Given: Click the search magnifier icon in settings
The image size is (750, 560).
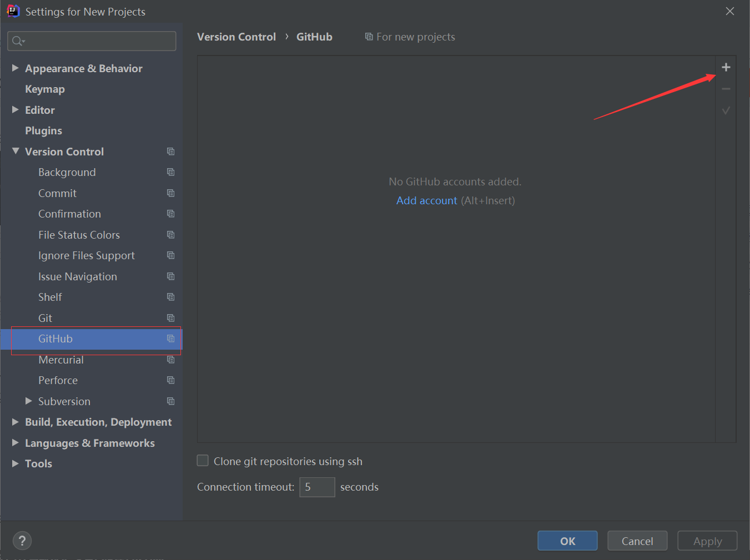Looking at the screenshot, I should (x=18, y=41).
